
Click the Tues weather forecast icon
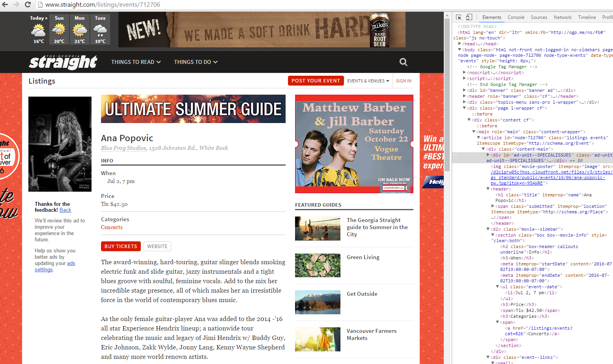pos(100,30)
